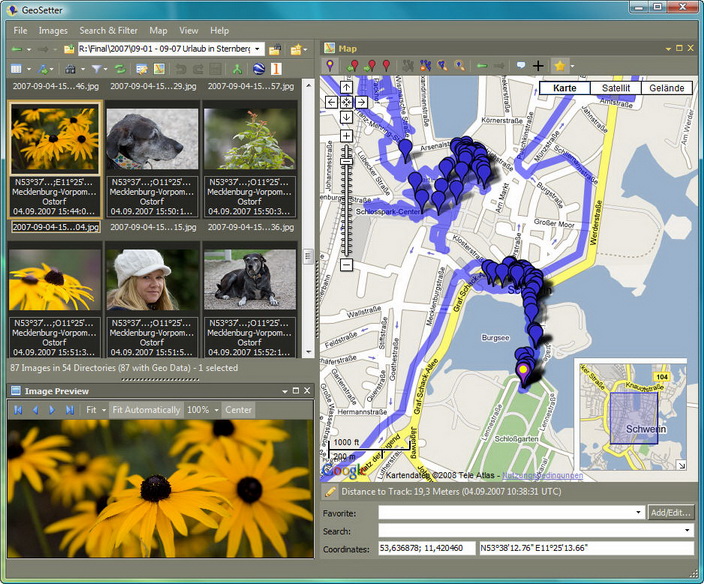
Task: Click the edit data pencil icon
Action: [x=142, y=69]
